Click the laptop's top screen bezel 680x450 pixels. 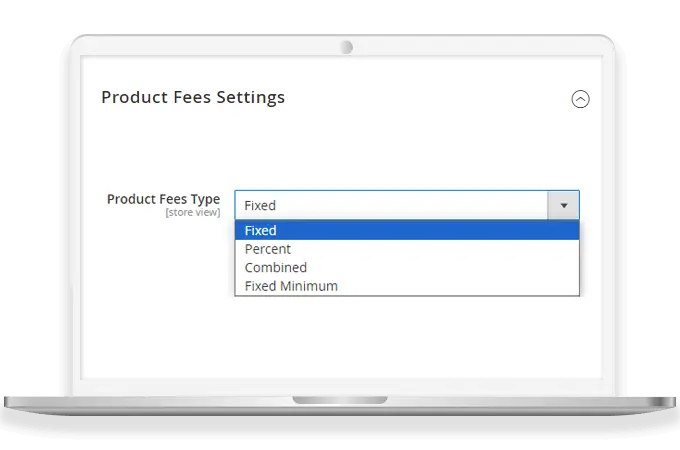click(x=200, y=46)
